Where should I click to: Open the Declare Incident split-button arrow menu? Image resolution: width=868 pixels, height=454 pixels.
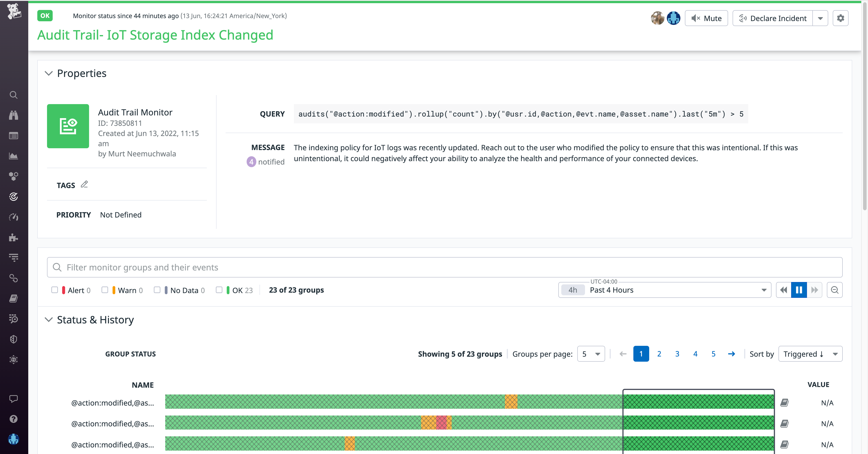tap(821, 18)
